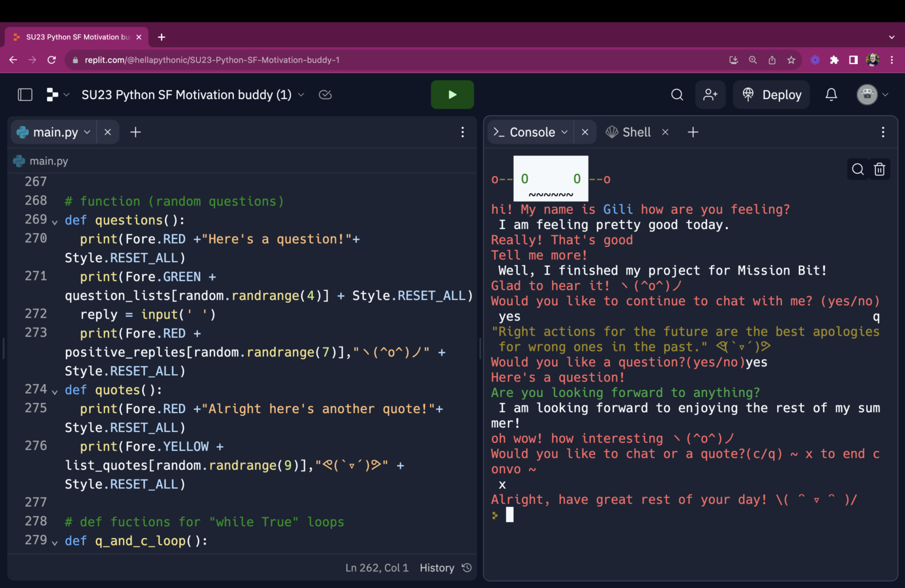
Task: Search within console output
Action: pos(857,170)
